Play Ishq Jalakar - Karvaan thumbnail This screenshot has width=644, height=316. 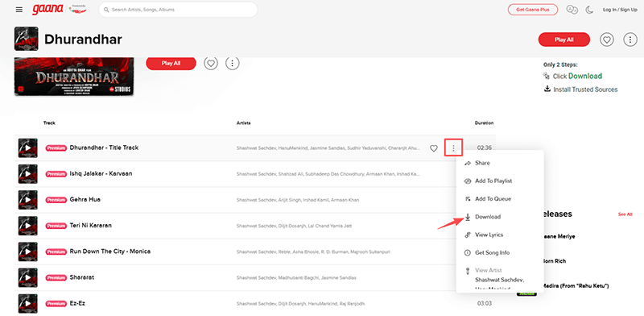[28, 174]
